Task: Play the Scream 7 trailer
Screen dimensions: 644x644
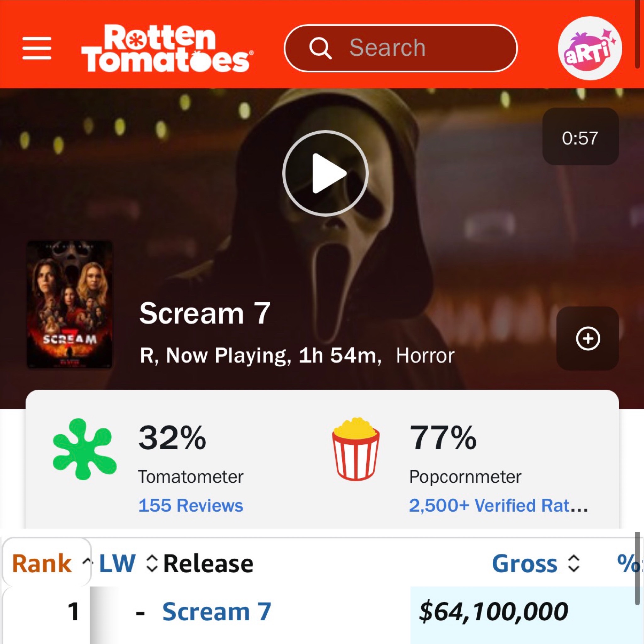Action: coord(325,173)
